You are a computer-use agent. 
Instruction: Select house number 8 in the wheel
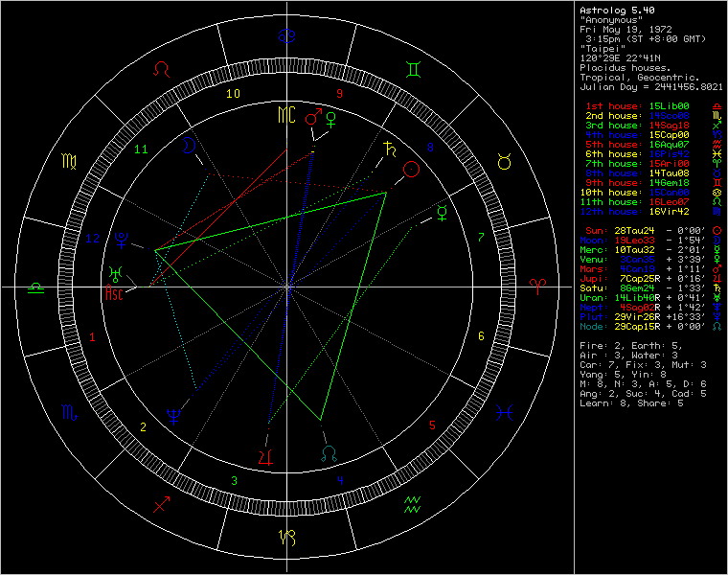[x=430, y=148]
